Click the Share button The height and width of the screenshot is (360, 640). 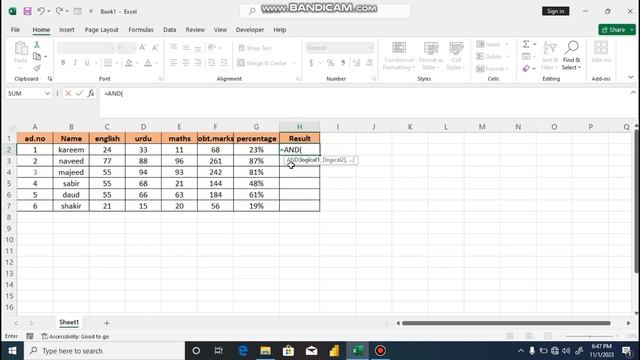pyautogui.click(x=613, y=29)
